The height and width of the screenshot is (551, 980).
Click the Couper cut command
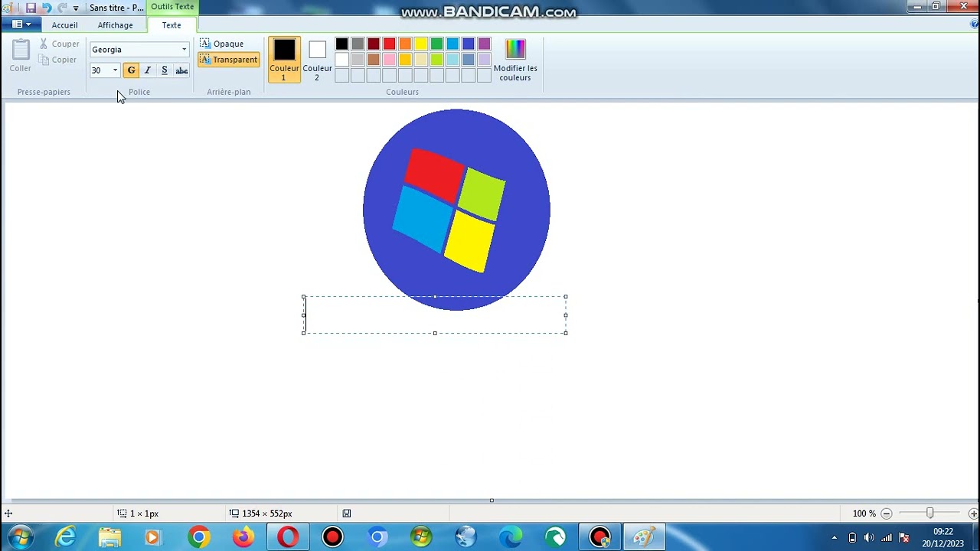(x=59, y=44)
